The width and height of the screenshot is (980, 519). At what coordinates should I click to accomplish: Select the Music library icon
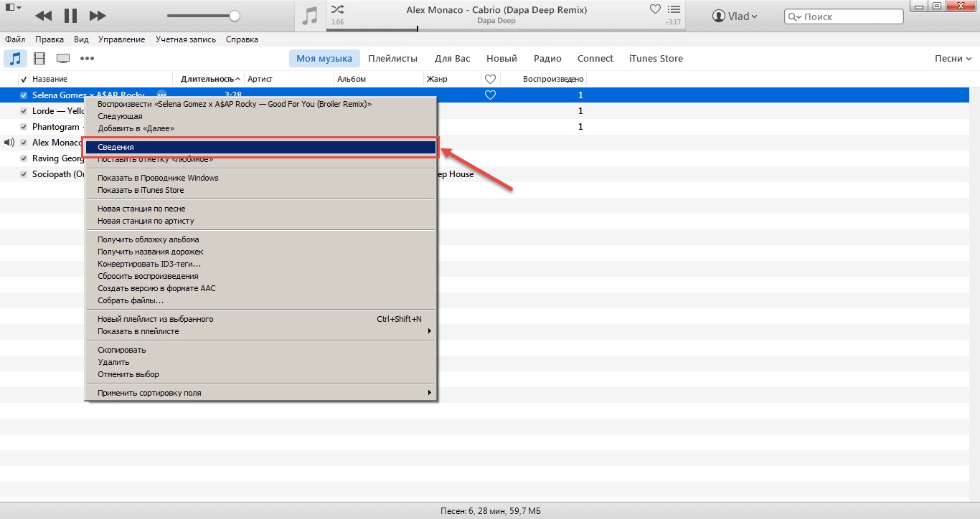pos(16,59)
